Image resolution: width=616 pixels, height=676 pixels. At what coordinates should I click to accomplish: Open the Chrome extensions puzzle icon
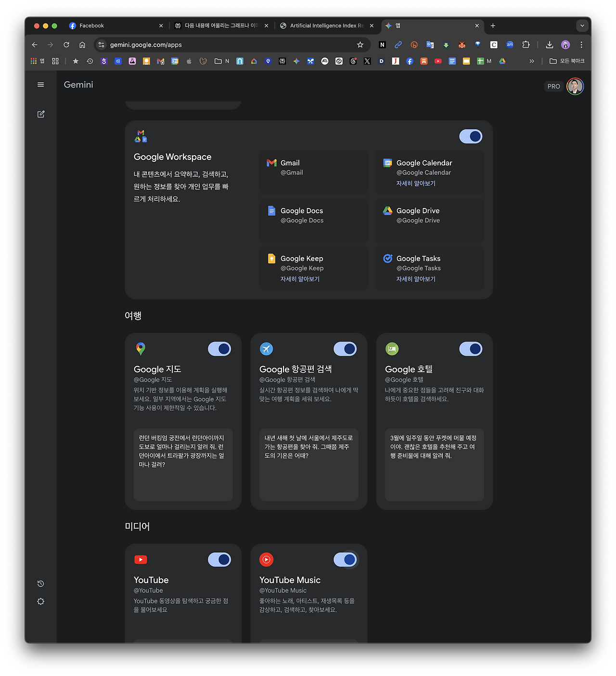[x=526, y=45]
